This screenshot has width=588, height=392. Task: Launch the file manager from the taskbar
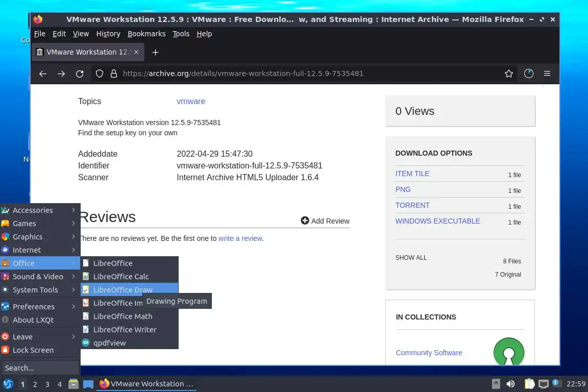73,384
